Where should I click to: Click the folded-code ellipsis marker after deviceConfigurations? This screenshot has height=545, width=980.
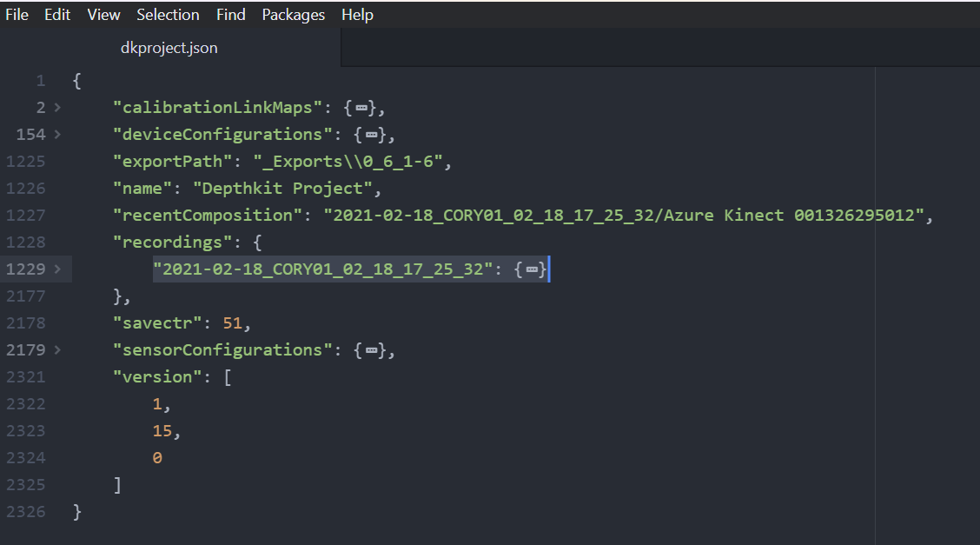coord(372,135)
